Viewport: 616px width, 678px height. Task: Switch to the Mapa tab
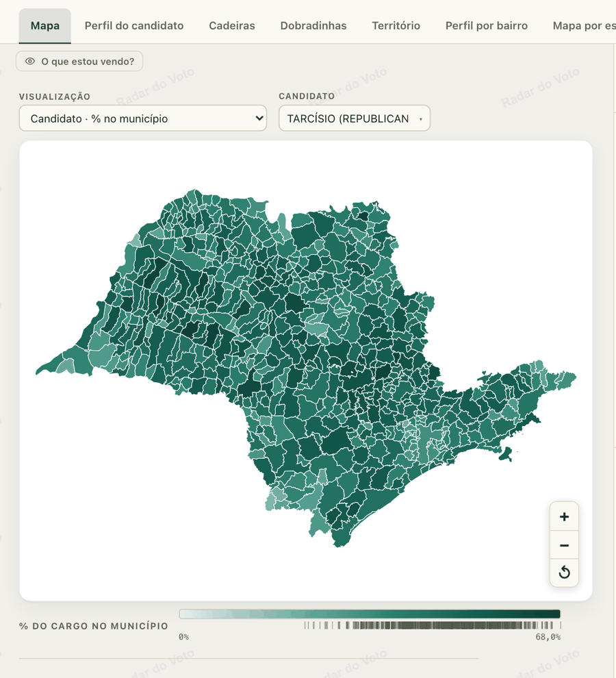[45, 26]
